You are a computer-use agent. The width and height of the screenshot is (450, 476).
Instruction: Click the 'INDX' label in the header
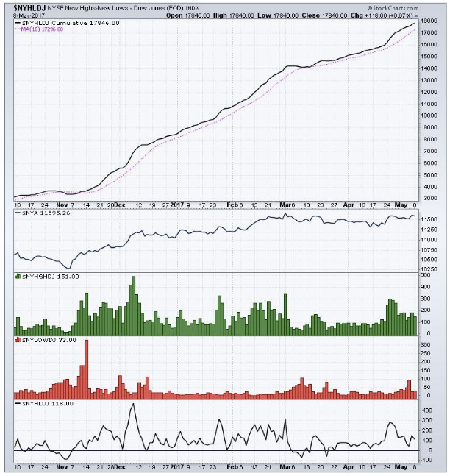tap(193, 9)
